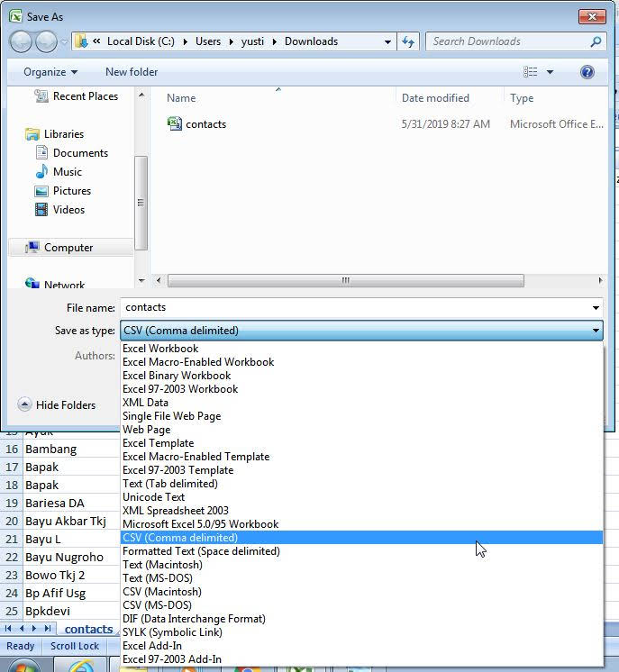Click the file list horizontal scrollbar
This screenshot has width=619, height=672.
point(345,281)
